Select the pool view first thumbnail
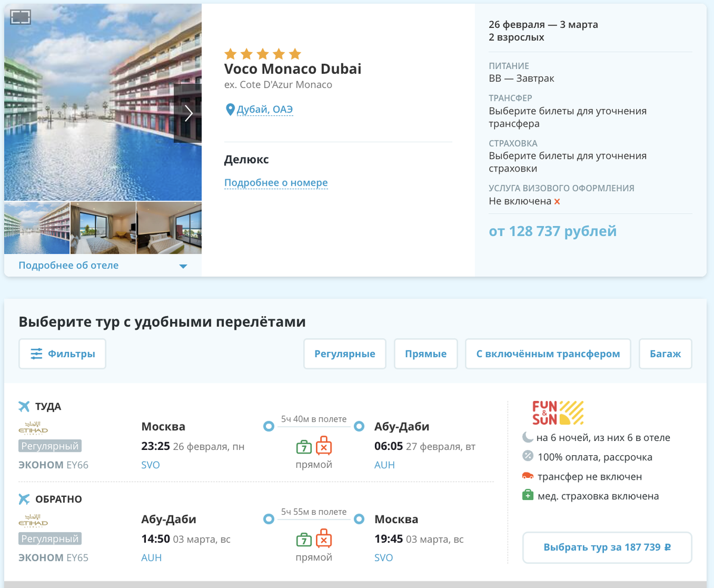The height and width of the screenshot is (588, 714). (37, 228)
